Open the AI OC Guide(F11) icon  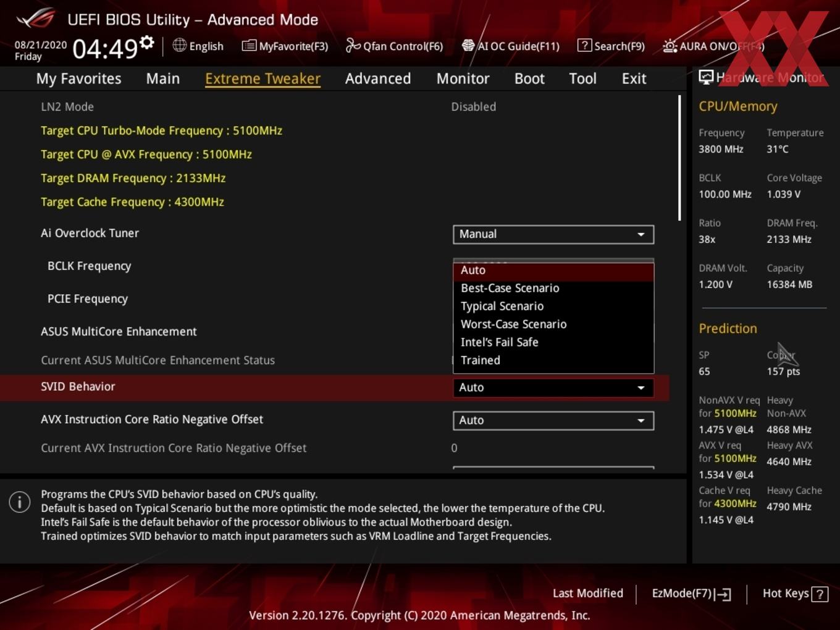point(468,45)
